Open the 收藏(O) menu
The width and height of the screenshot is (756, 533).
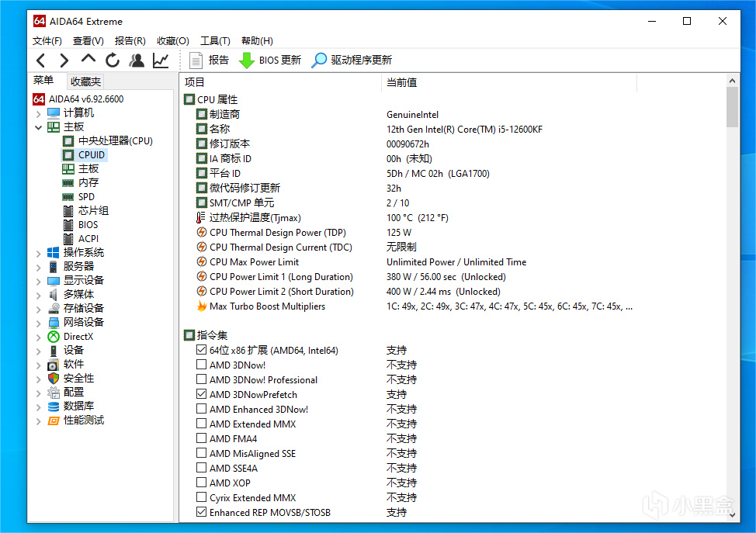tap(172, 41)
